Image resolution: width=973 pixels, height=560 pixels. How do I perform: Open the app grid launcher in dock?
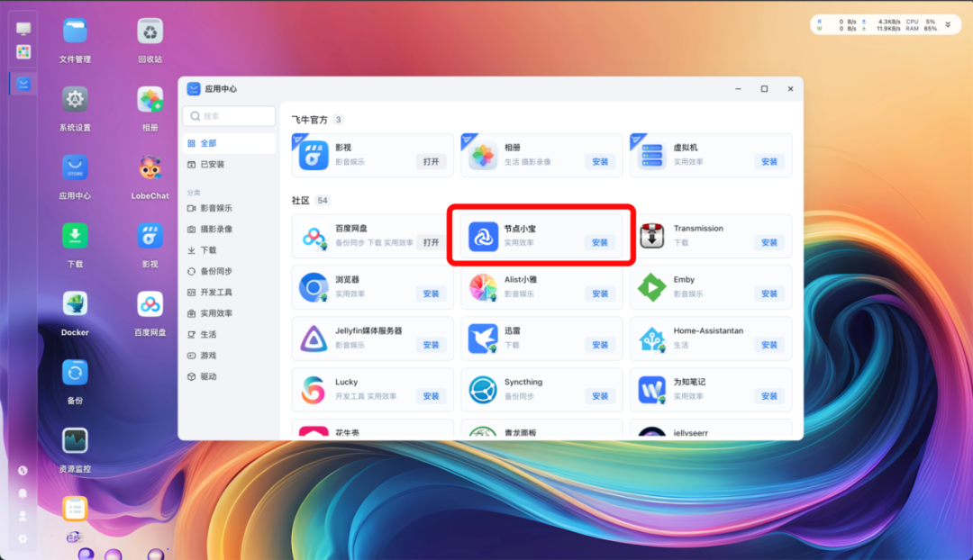23,52
